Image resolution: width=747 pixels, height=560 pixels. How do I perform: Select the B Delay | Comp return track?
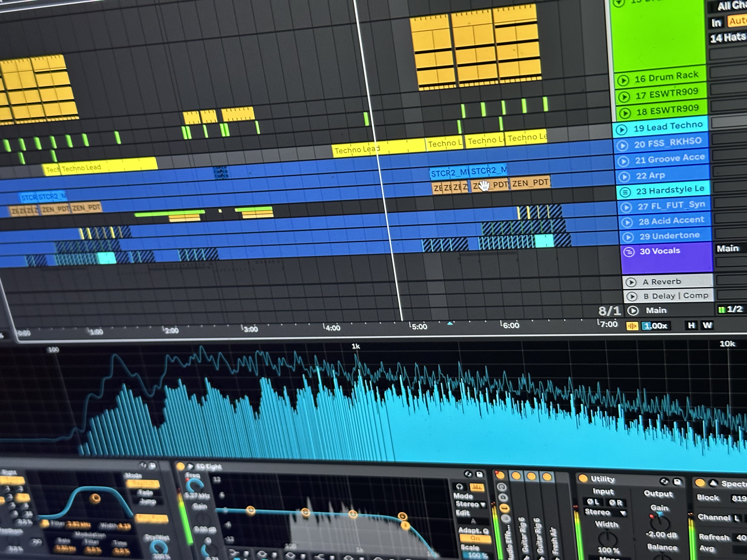(675, 296)
